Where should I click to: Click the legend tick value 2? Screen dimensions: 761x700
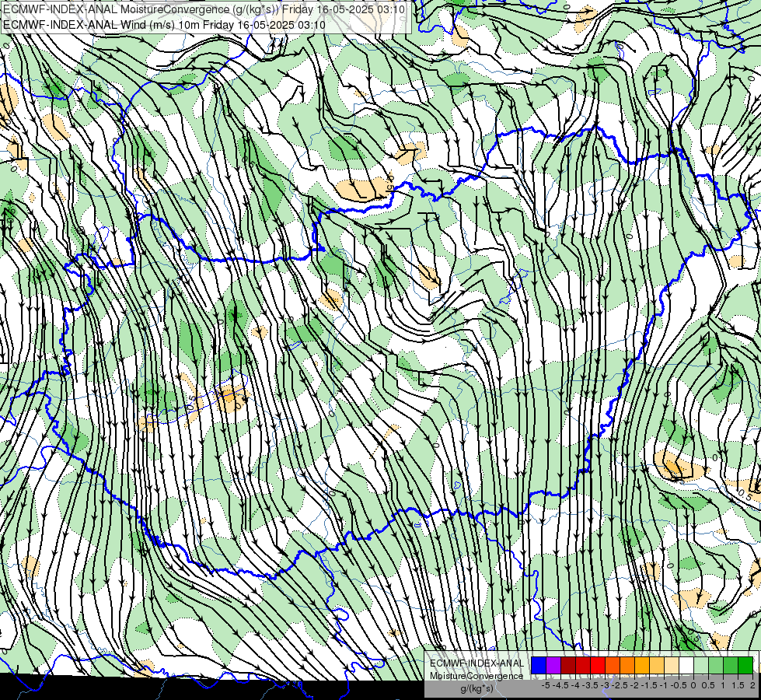click(x=752, y=685)
